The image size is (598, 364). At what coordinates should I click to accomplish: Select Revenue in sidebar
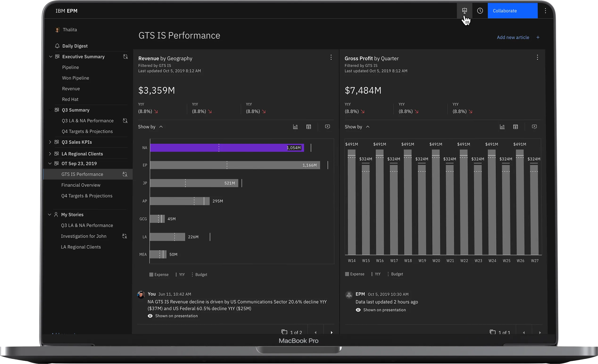click(x=71, y=89)
